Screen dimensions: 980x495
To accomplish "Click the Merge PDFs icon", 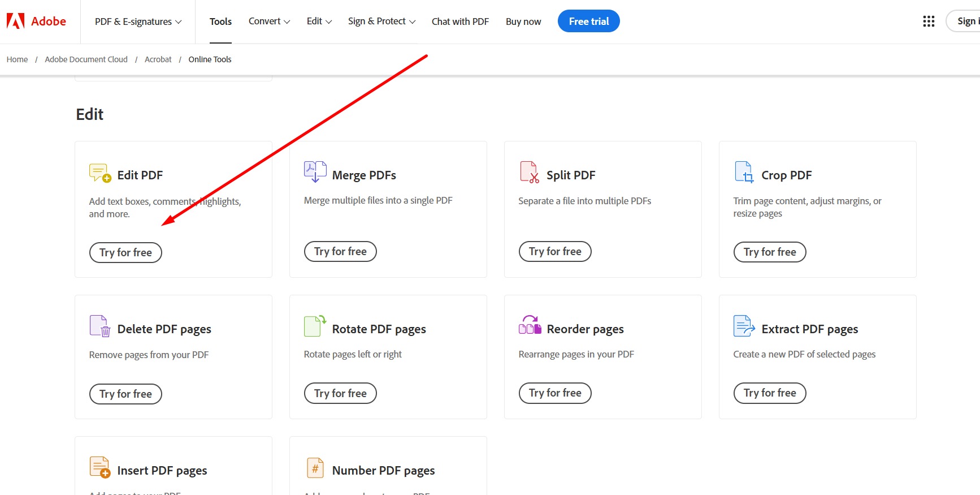I will [x=315, y=171].
